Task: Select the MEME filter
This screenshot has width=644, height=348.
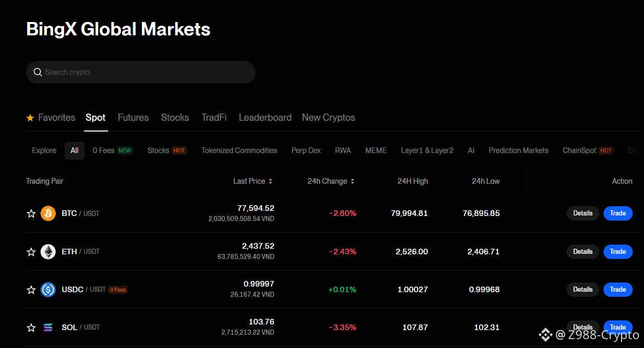Action: tap(376, 150)
